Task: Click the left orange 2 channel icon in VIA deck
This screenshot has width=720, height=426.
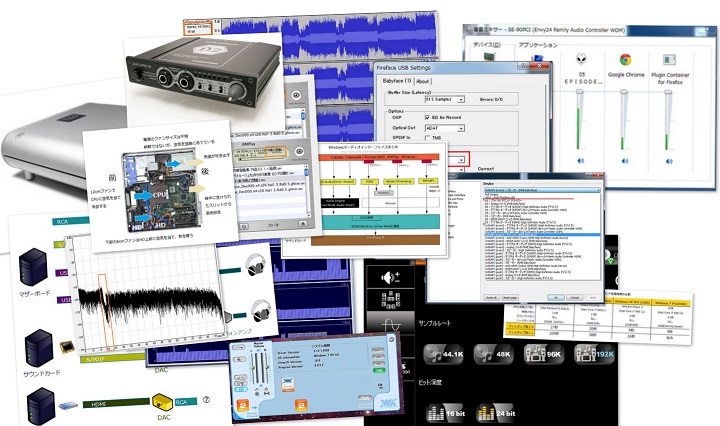Action: coord(242,406)
